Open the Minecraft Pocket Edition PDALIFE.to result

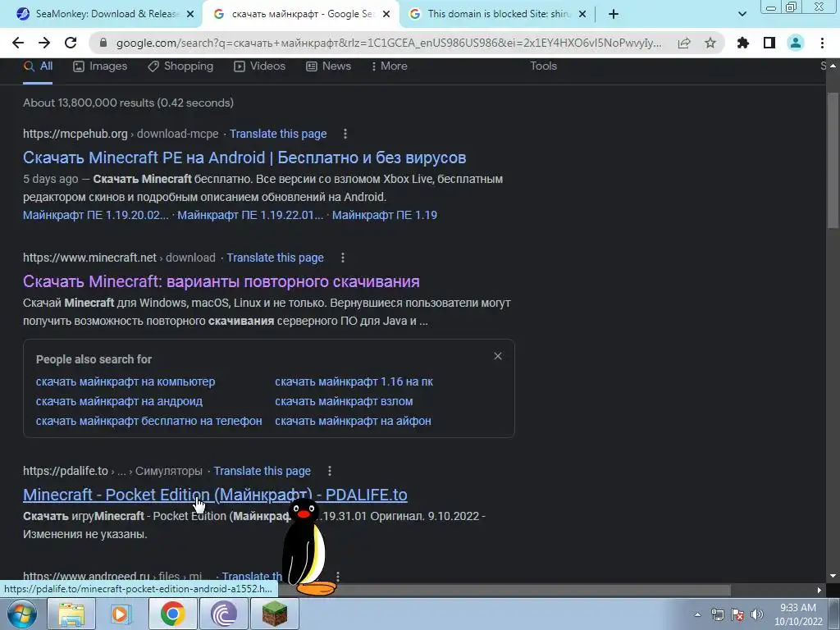215,495
